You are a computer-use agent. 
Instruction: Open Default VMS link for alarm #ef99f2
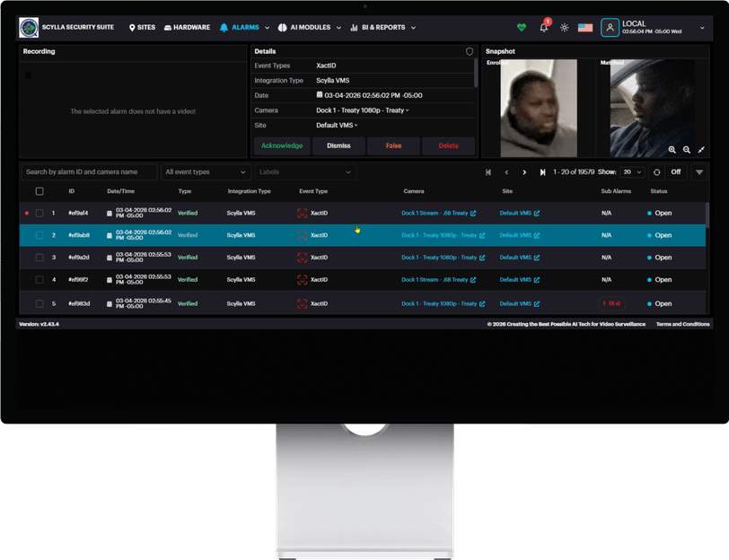click(519, 280)
